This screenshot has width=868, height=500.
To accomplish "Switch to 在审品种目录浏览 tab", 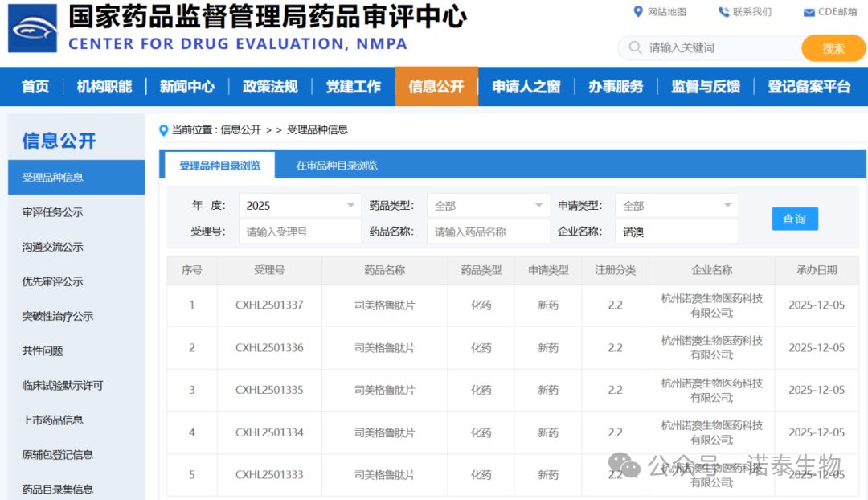I will 337,166.
